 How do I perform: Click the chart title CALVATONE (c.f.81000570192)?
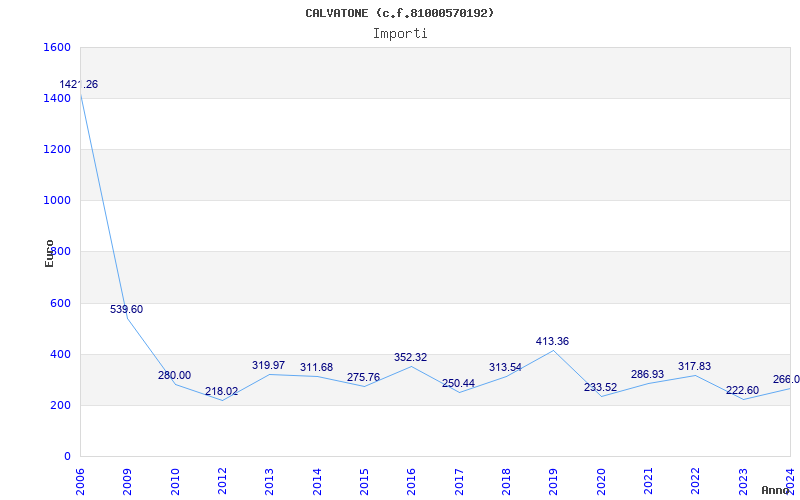click(x=399, y=13)
